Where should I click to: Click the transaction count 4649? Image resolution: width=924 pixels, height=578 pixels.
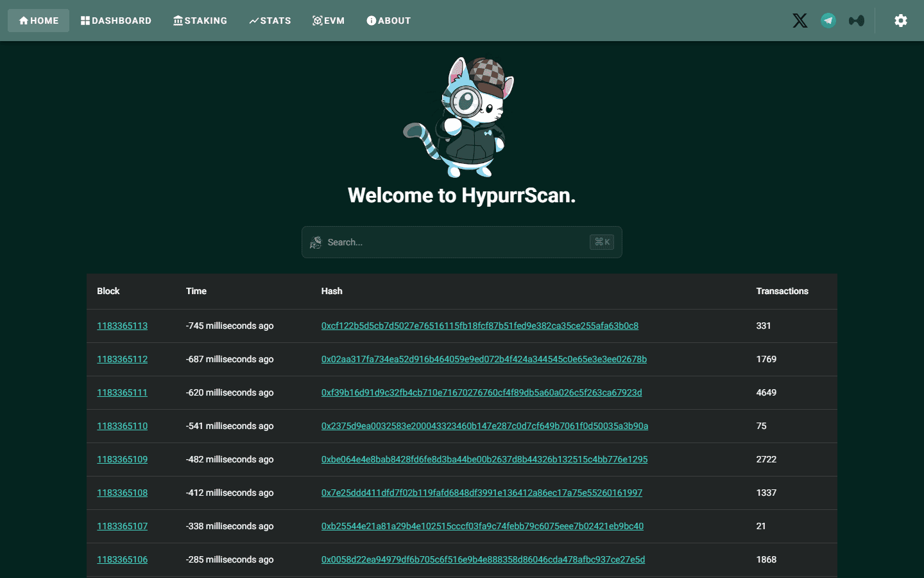coord(766,392)
